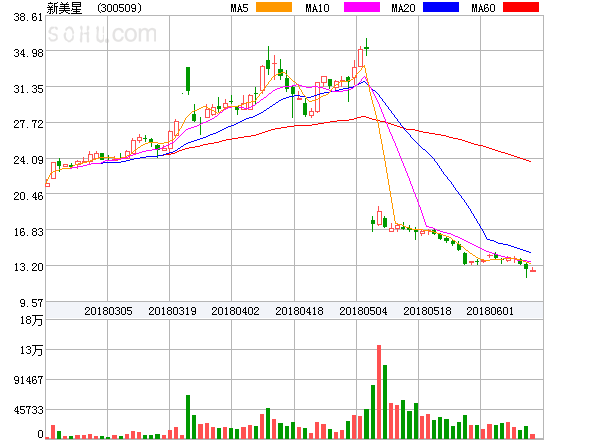Click the 20180601 date label

[x=490, y=311]
